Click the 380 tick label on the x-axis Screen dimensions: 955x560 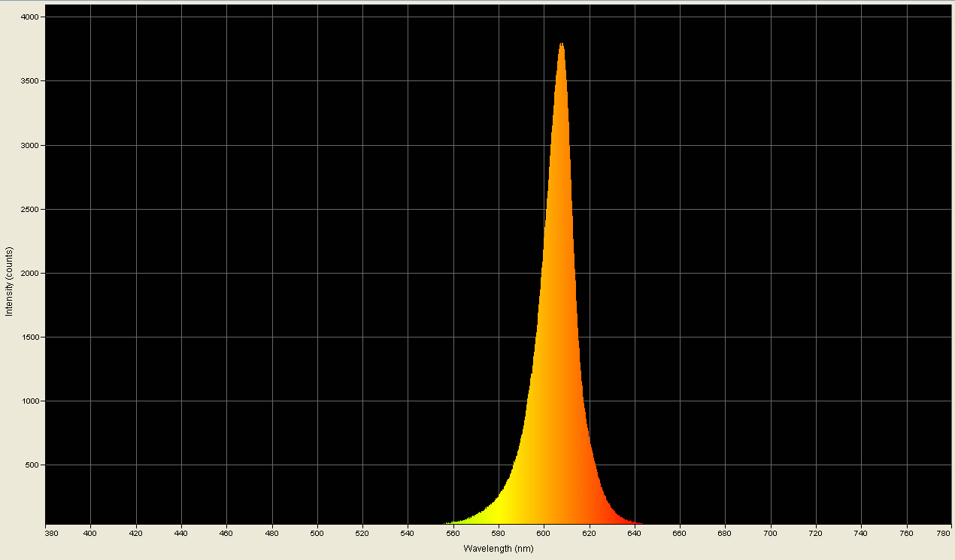coord(50,531)
